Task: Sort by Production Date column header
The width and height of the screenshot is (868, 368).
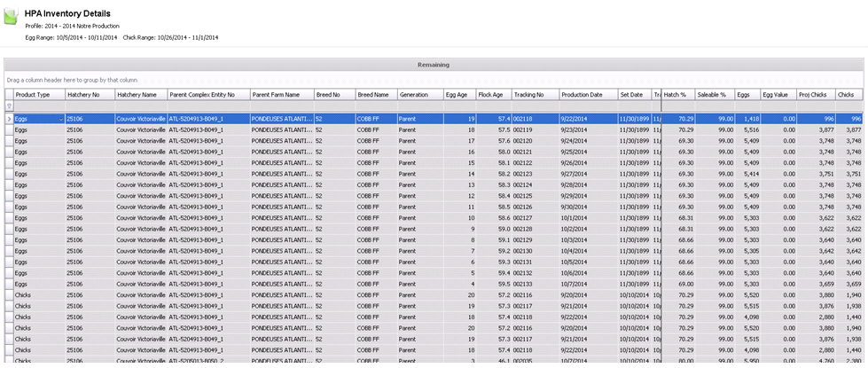Action: (x=589, y=95)
